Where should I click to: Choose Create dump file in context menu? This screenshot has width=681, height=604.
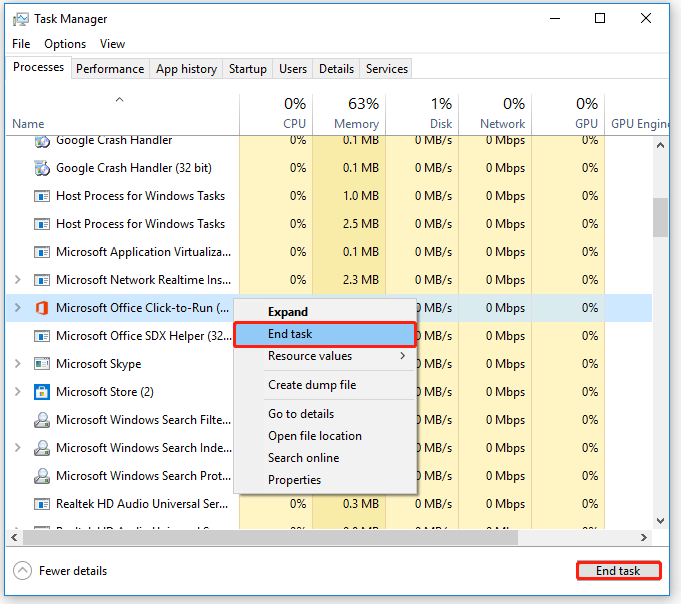point(325,385)
